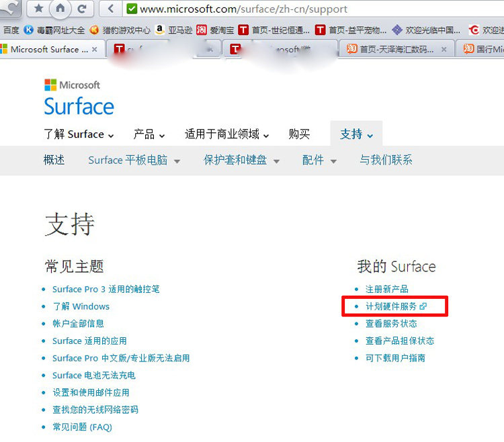
Task: Open 查找您的无线网络密码 link
Action: coord(95,410)
